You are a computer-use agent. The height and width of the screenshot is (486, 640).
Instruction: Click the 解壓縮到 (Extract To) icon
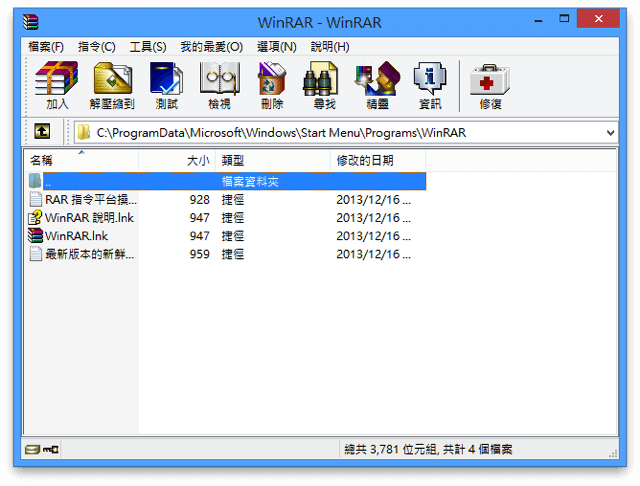point(112,85)
